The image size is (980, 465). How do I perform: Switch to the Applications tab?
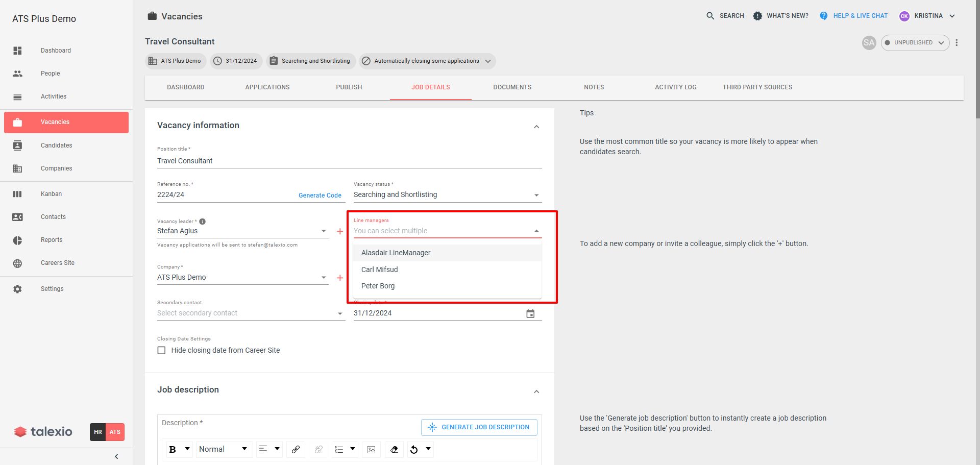coord(267,87)
